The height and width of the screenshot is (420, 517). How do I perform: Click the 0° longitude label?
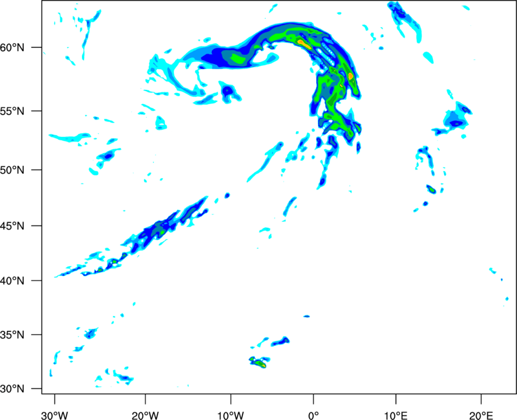(313, 415)
